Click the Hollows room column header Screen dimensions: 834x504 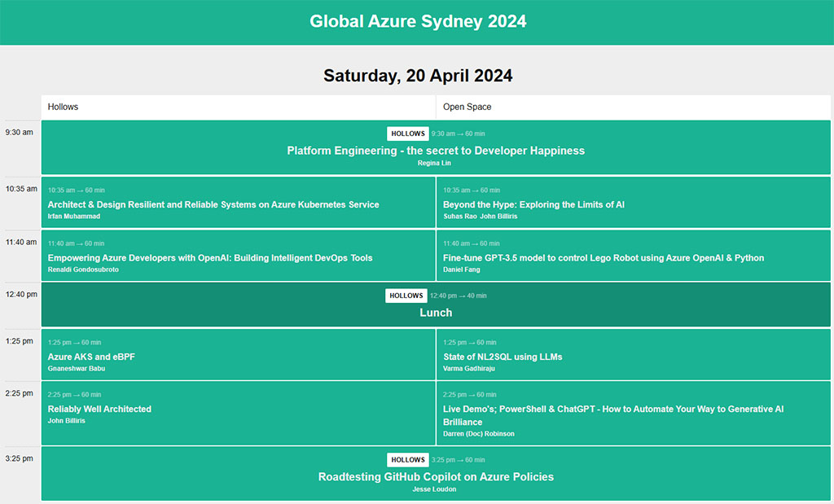click(239, 107)
